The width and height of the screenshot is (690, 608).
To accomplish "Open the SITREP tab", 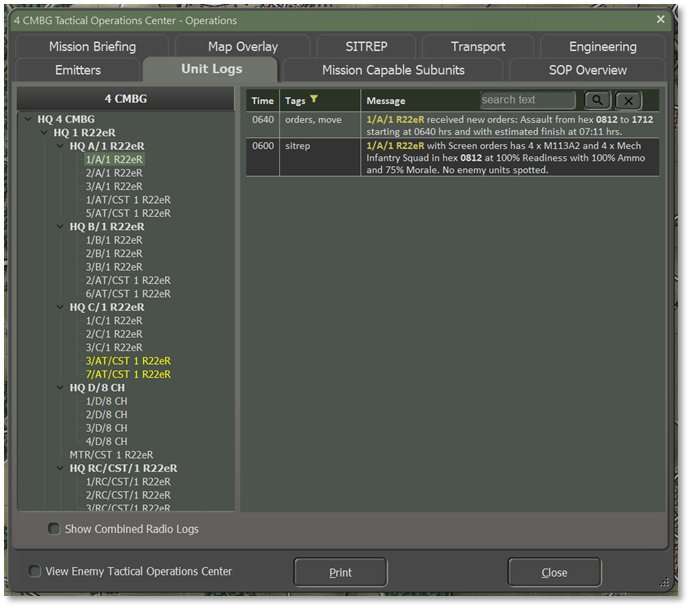I will point(366,47).
